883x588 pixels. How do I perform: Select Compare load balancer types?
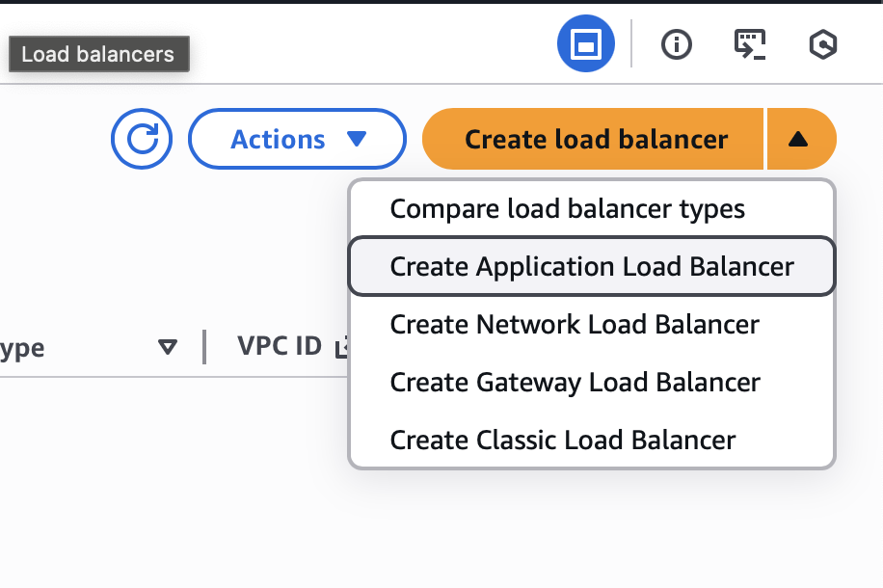[x=567, y=208]
